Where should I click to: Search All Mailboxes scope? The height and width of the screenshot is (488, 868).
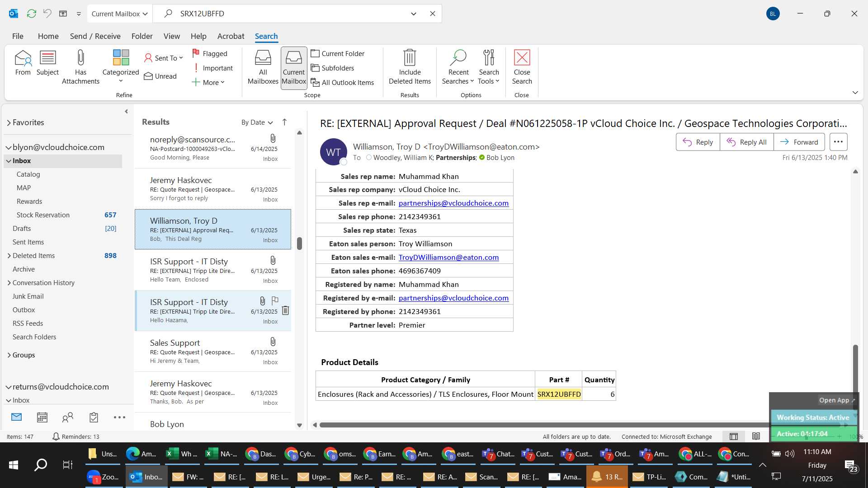[x=263, y=68]
